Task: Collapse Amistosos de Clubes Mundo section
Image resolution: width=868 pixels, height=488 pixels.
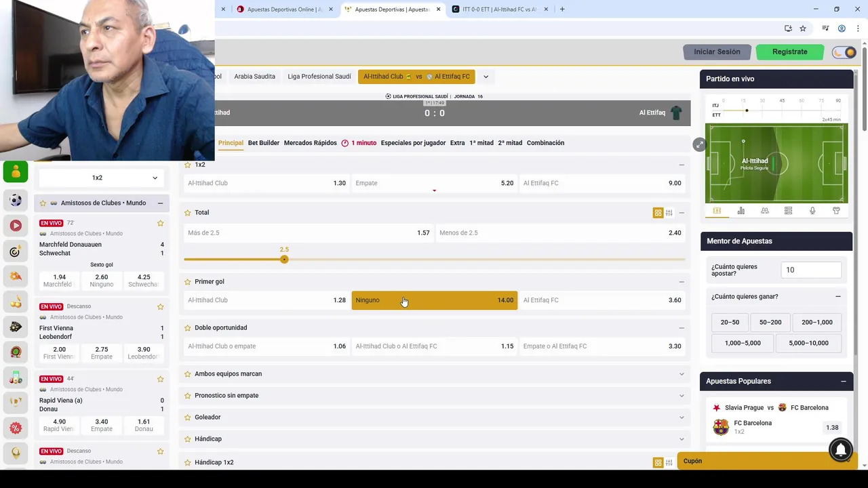Action: point(160,203)
